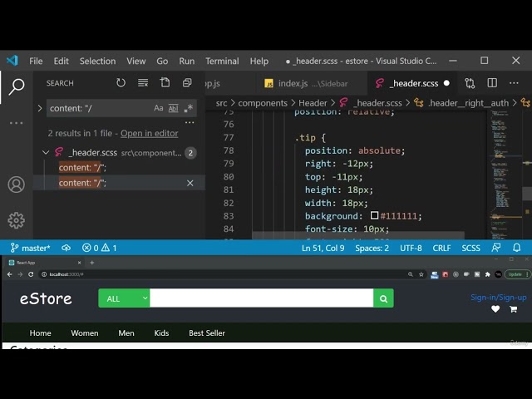Split the editor to the right
This screenshot has height=399, width=532.
click(x=492, y=83)
